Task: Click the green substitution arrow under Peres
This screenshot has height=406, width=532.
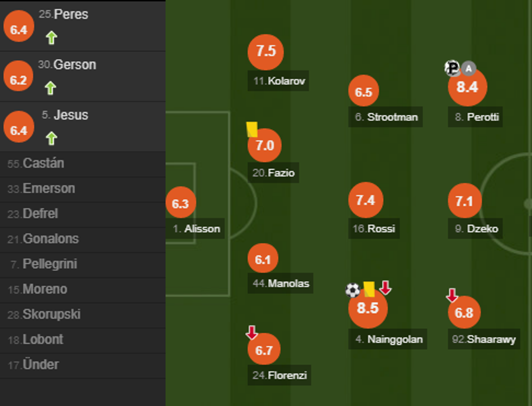Action: click(x=51, y=37)
